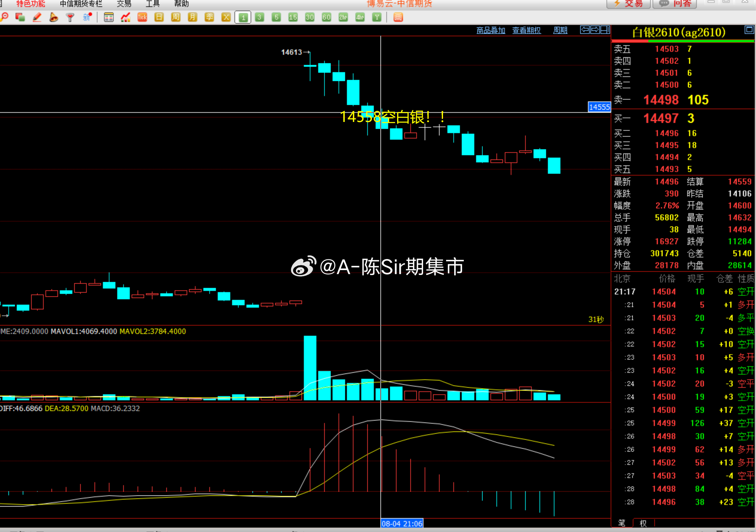Viewport: 756px width, 532px height.
Task: Click the 总手 value 56802
Action: click(667, 218)
